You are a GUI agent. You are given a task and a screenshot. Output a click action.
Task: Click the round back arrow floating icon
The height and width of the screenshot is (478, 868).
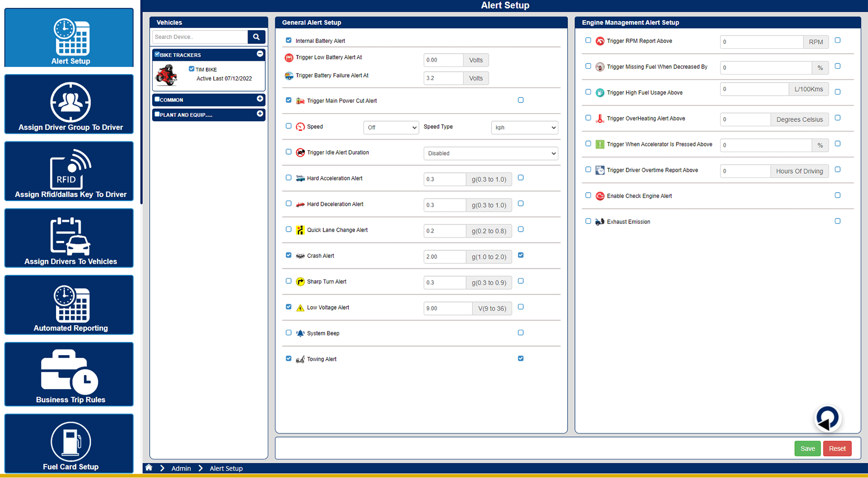[827, 418]
